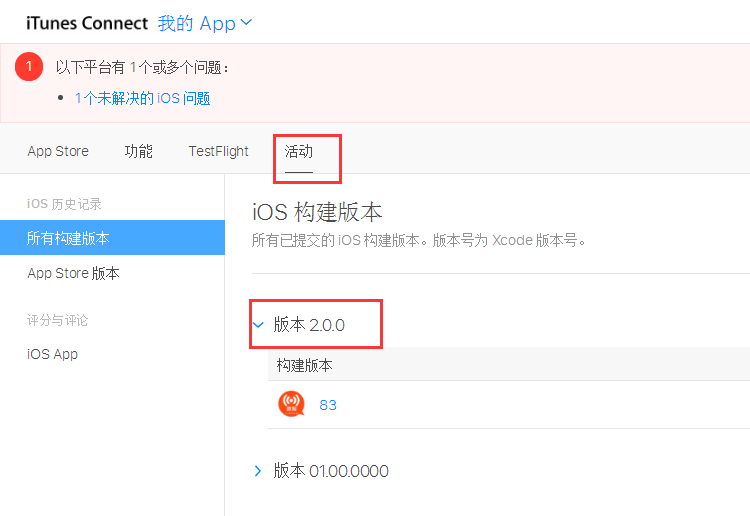Screen dimensions: 750x516
Task: Open the 1个未解决的 iOS 问题 link
Action: (x=142, y=98)
